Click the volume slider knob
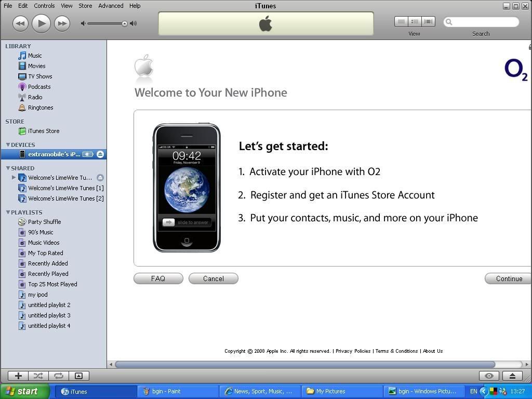This screenshot has height=399, width=532. click(x=125, y=23)
